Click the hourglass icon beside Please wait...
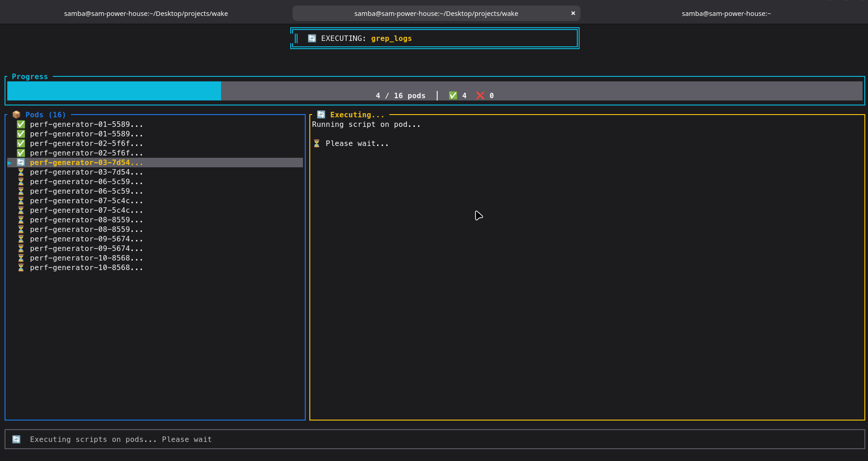 pos(317,144)
